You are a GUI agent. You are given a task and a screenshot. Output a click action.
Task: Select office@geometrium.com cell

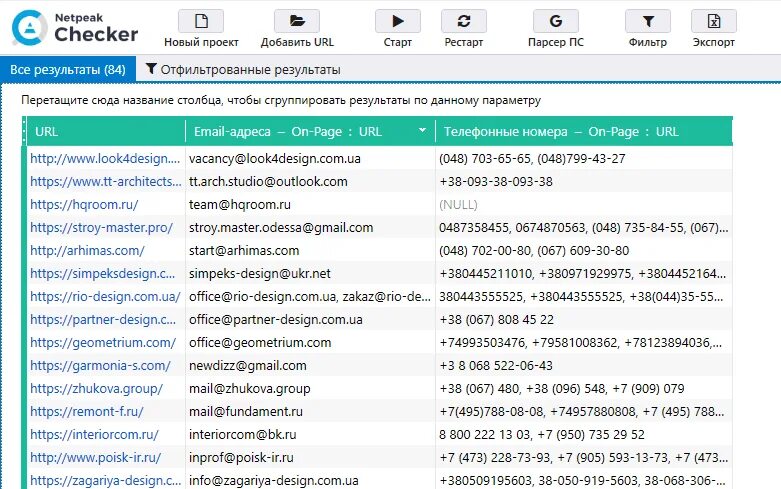[310, 342]
